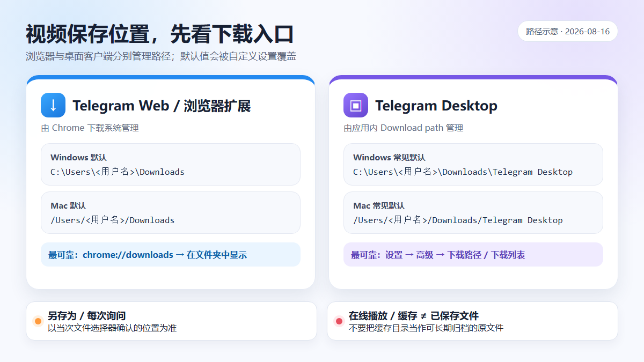Click the 在线播放 / 缓存 ≠ 已保存文件 heading

click(414, 316)
